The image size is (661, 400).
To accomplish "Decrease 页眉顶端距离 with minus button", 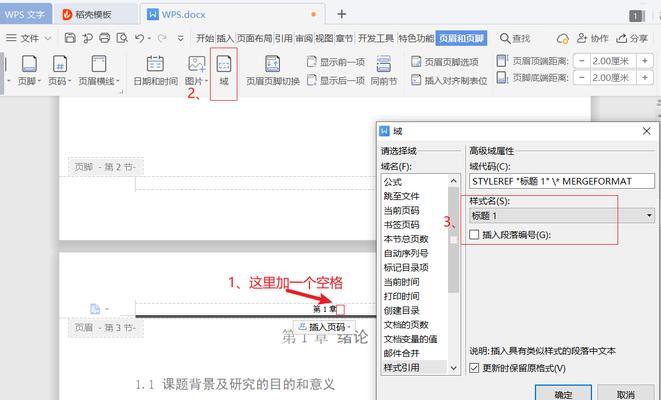I will pos(582,61).
